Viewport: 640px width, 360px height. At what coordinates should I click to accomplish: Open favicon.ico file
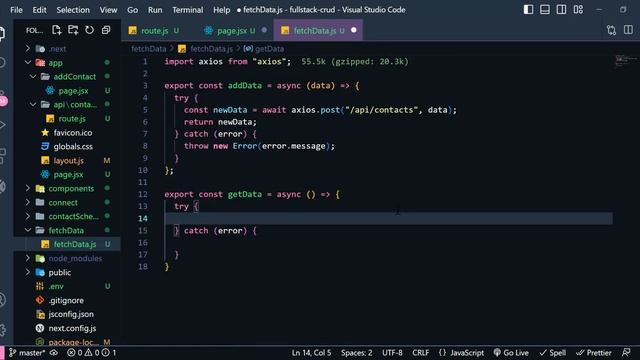[73, 133]
